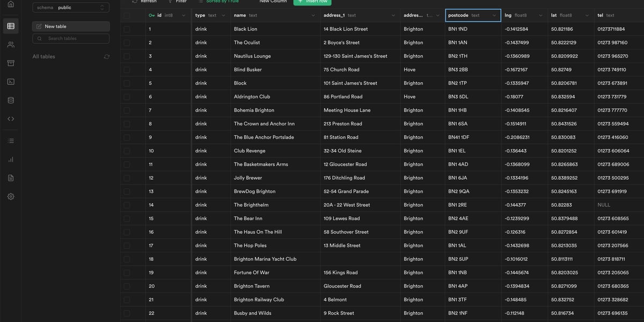Focus the Search tables input field
Image resolution: width=644 pixels, height=322 pixels.
71,39
